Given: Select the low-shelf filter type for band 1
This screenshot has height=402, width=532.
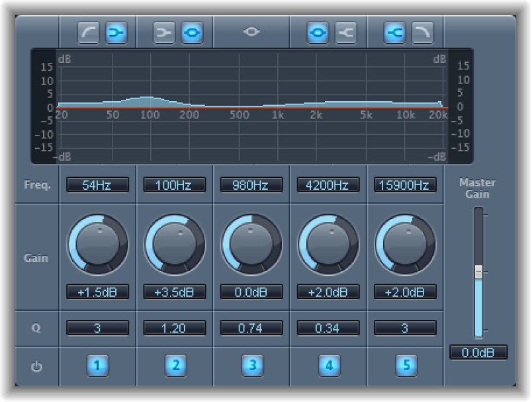Looking at the screenshot, I should (x=117, y=30).
